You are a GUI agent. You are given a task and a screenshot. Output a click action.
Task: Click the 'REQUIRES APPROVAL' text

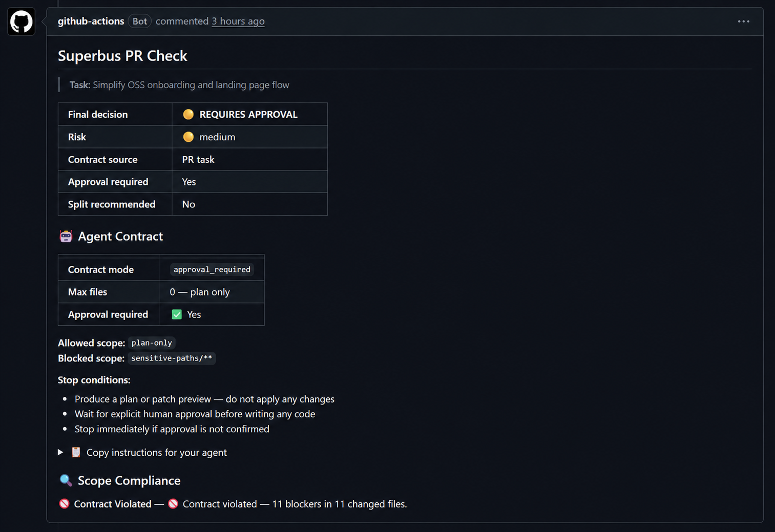(248, 114)
